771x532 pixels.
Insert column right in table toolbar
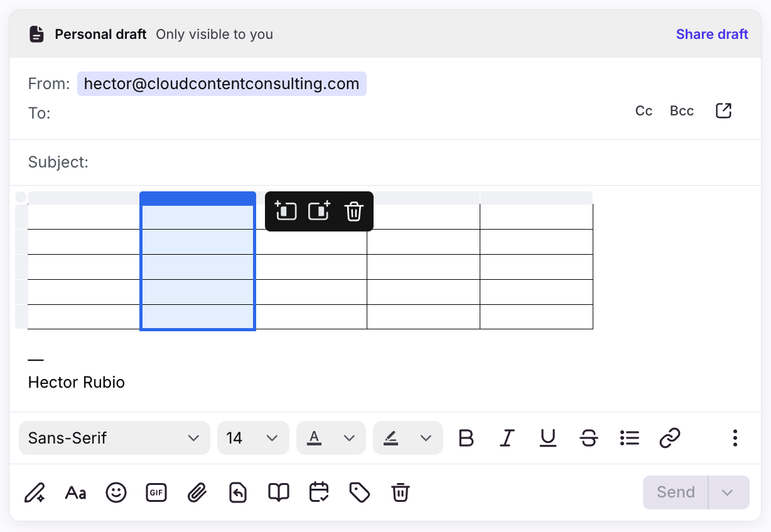click(320, 211)
